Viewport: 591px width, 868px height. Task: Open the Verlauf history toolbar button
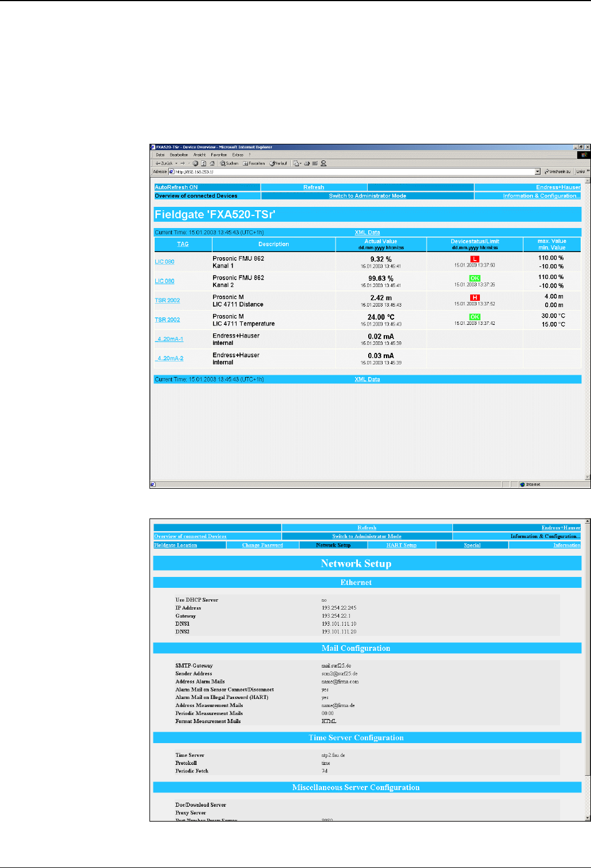(278, 163)
